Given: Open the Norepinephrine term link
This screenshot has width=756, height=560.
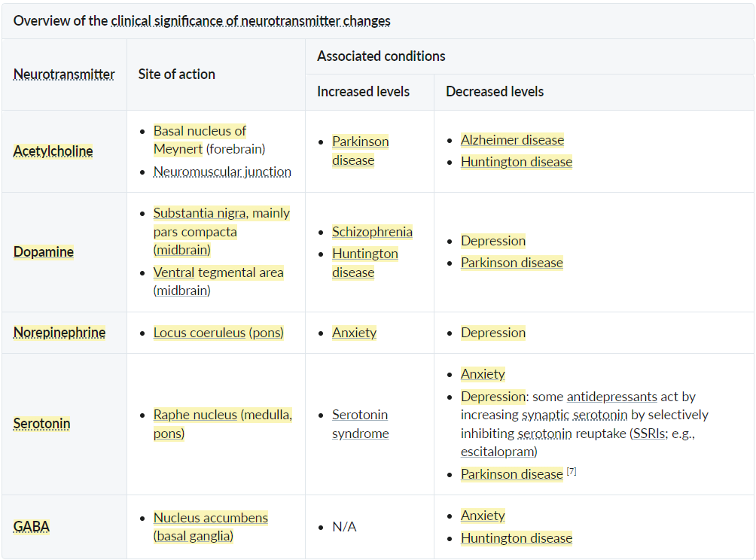Looking at the screenshot, I should coord(59,333).
